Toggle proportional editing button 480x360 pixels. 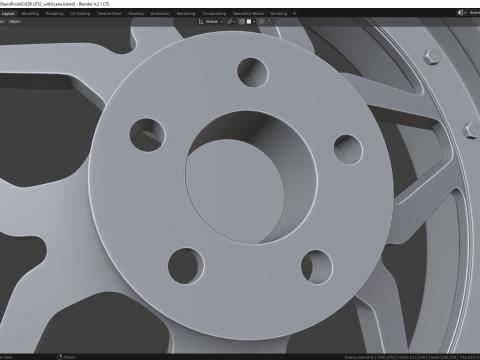[262, 22]
